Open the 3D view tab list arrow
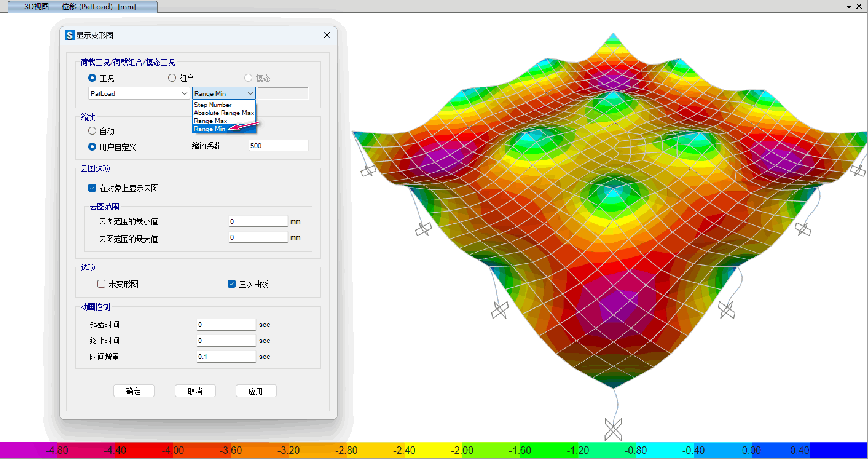The height and width of the screenshot is (459, 868). 849,6
